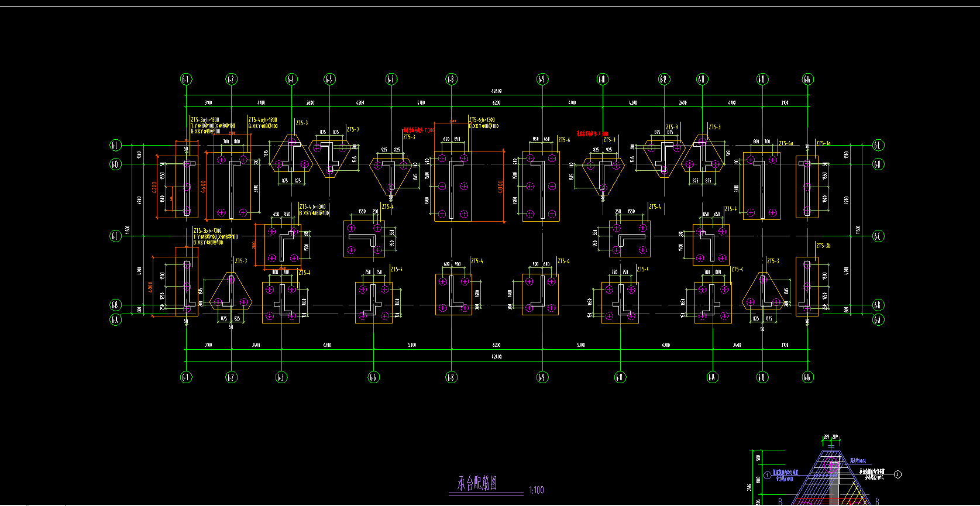Screen dimensions: 980x506
Task: Click the right axis bubble 6-C
Action: click(x=878, y=236)
